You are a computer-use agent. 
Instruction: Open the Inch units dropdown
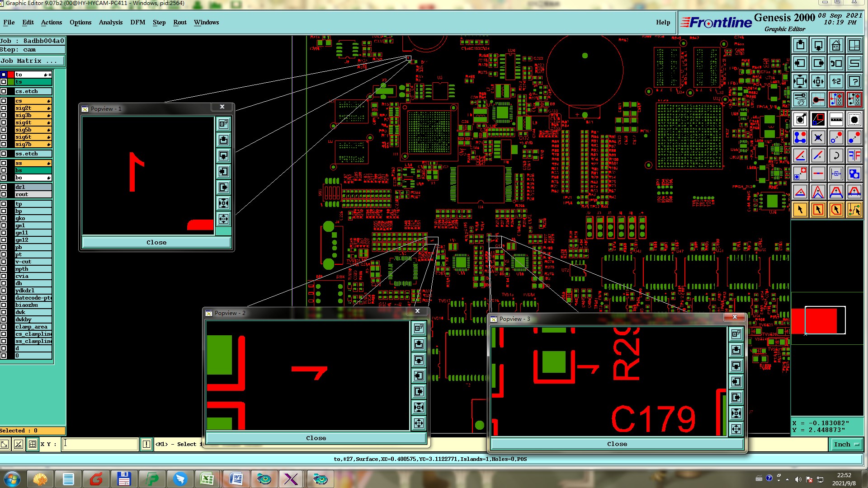846,444
